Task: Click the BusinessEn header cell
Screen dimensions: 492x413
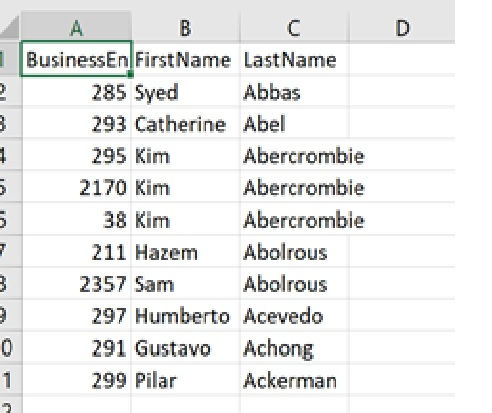Action: [76, 59]
